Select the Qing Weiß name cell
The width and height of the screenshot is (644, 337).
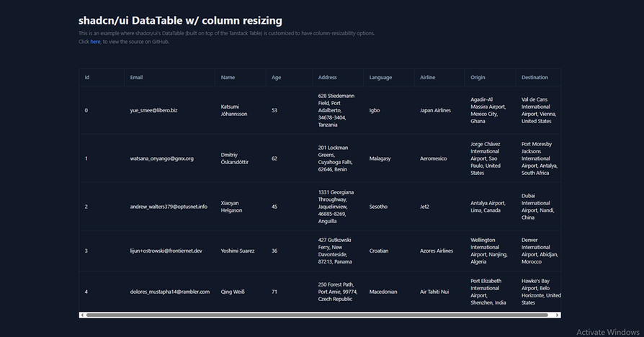click(233, 292)
